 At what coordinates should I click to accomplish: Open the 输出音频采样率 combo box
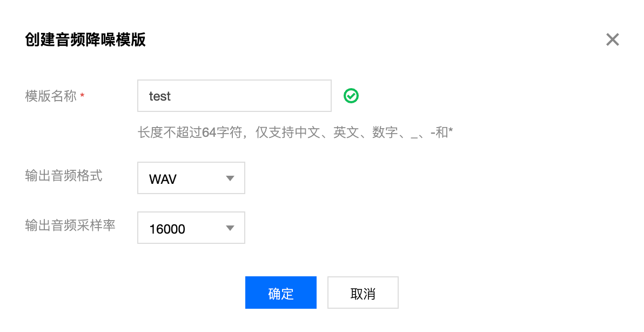[191, 228]
